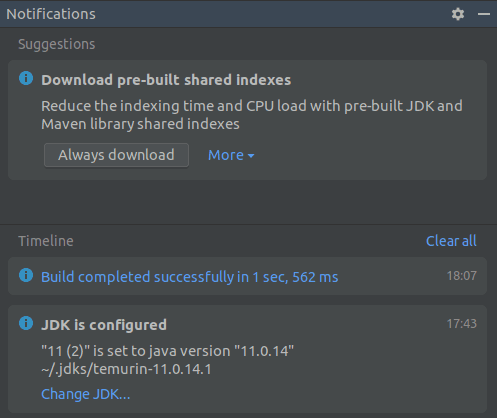Click the temurin-11.0.14.1 JDK path text
Screen dimensions: 497x418
(x=126, y=369)
